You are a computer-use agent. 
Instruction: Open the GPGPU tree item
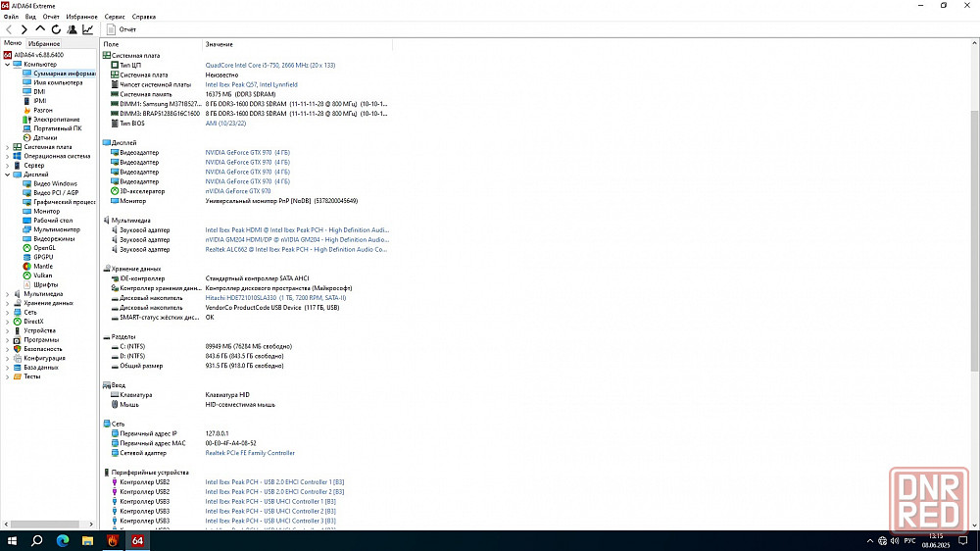pos(38,257)
